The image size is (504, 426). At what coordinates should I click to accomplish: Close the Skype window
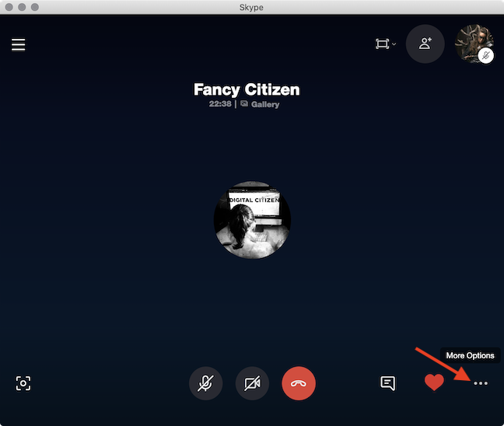[x=9, y=7]
